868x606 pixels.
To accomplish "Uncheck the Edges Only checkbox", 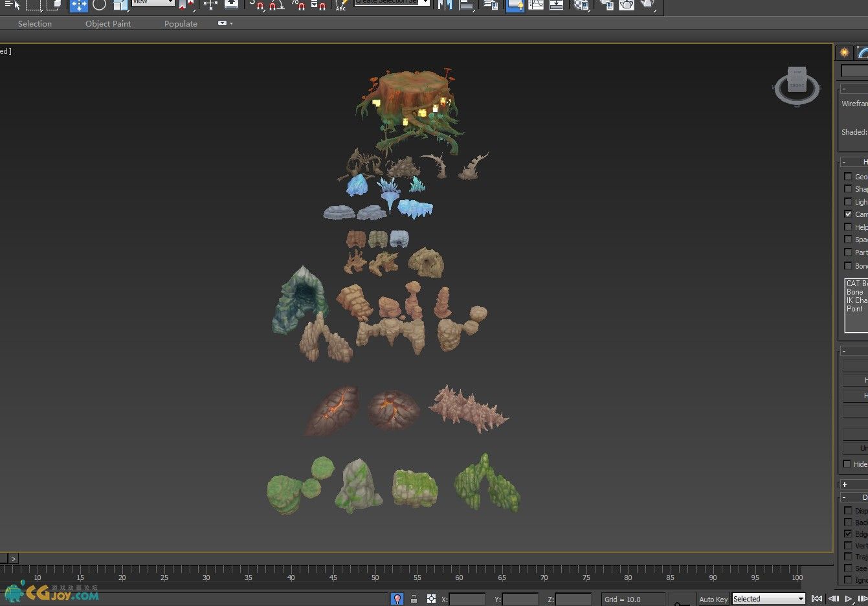I will tap(849, 533).
